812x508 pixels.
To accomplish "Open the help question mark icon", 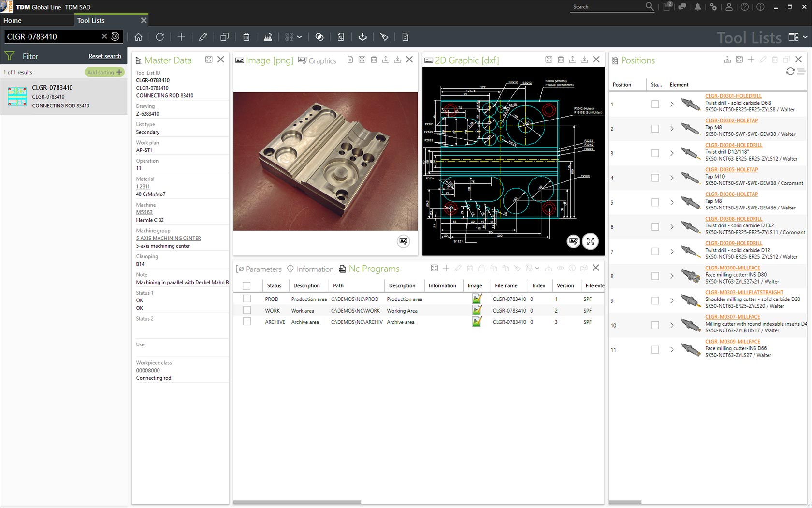I will (745, 7).
